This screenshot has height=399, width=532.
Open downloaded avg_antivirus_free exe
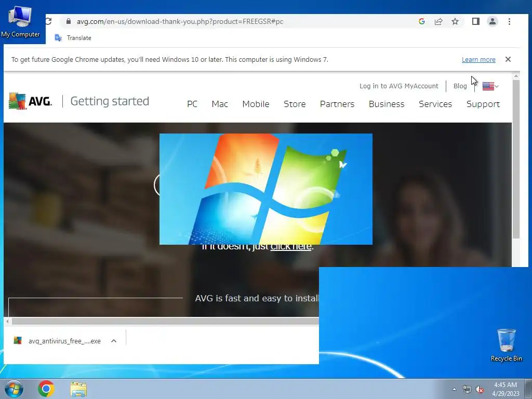coord(57,341)
